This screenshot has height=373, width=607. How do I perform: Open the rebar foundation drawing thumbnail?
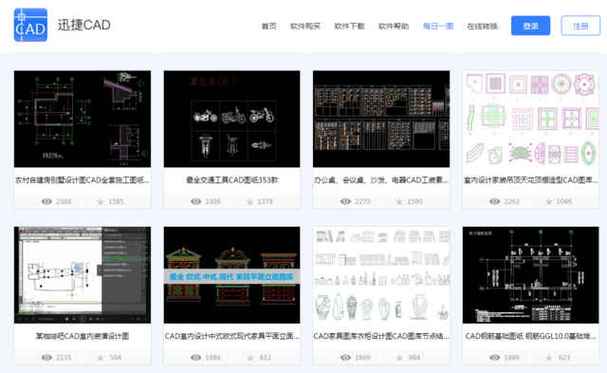[531, 275]
